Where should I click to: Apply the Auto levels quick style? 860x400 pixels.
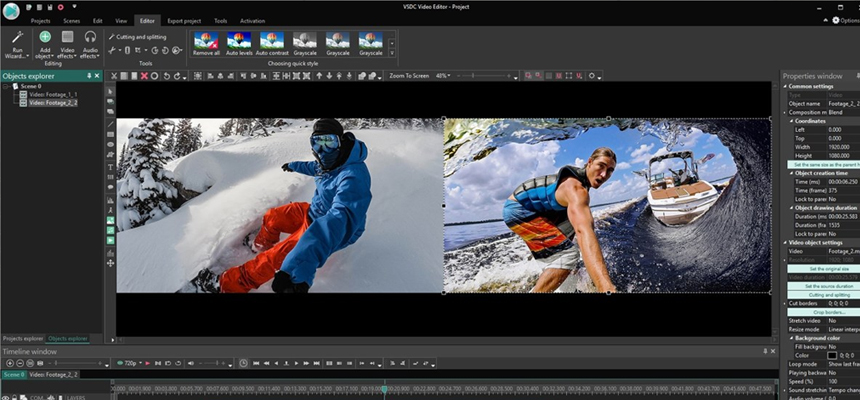tap(240, 42)
